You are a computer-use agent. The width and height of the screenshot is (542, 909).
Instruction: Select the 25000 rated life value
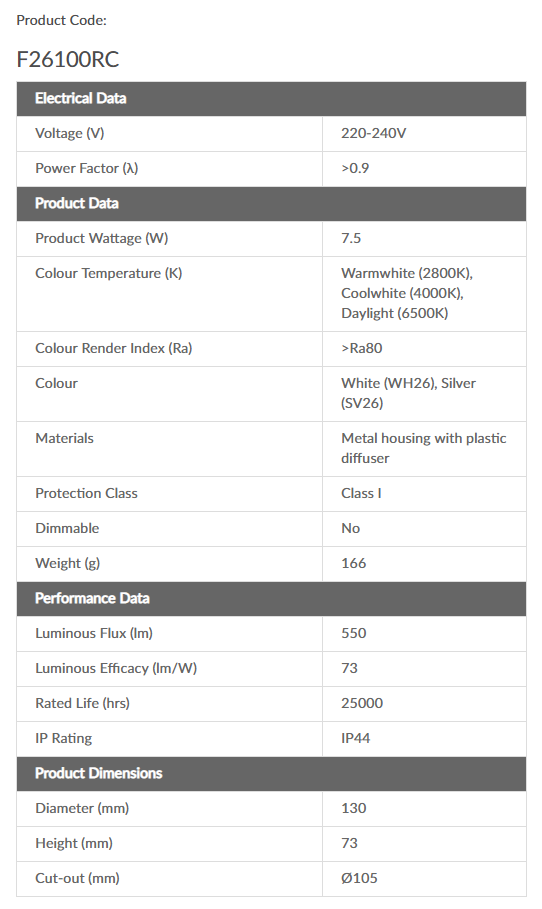pyautogui.click(x=362, y=703)
